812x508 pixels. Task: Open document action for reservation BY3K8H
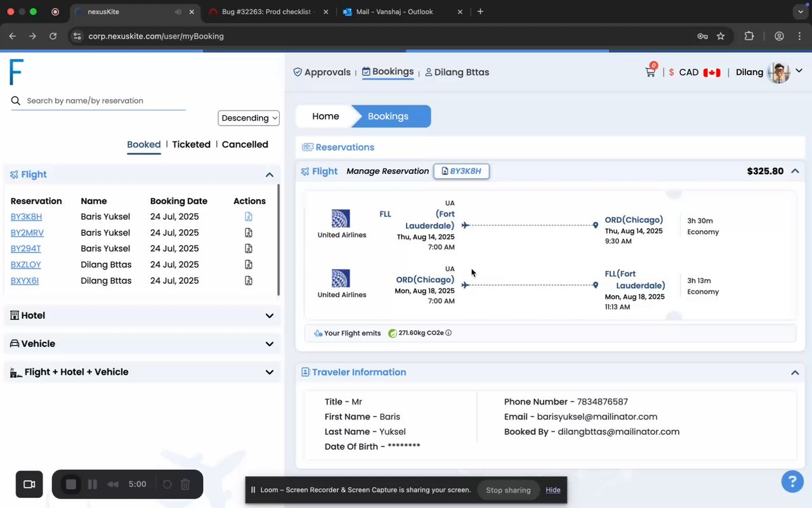249,217
